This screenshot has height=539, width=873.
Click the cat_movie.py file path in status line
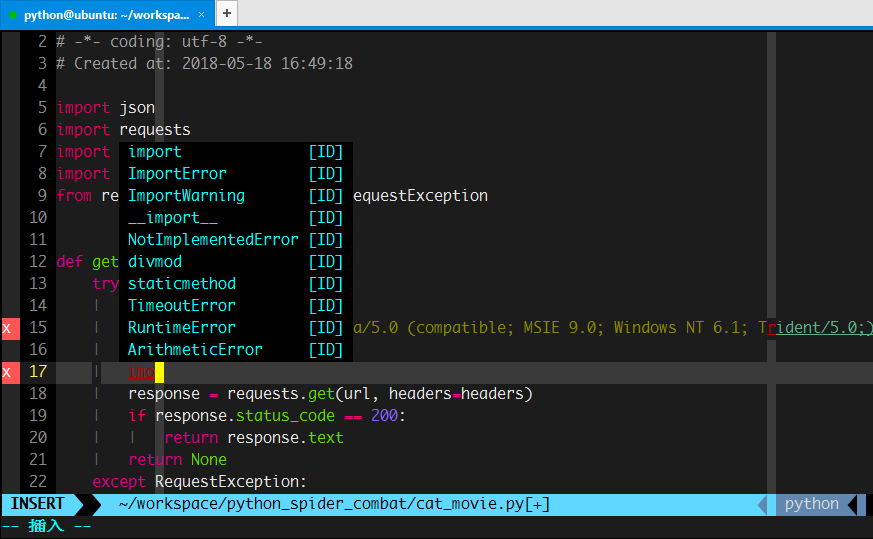click(x=334, y=504)
